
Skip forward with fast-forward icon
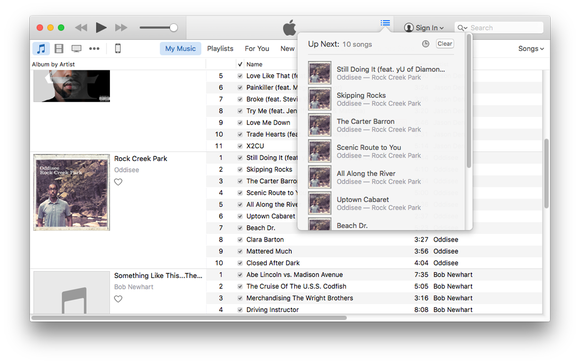click(121, 27)
